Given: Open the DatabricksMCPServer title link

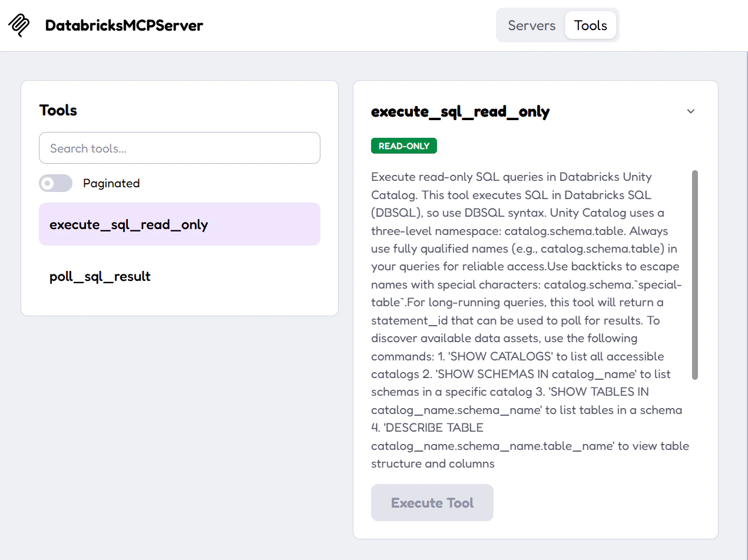Looking at the screenshot, I should pos(124,25).
